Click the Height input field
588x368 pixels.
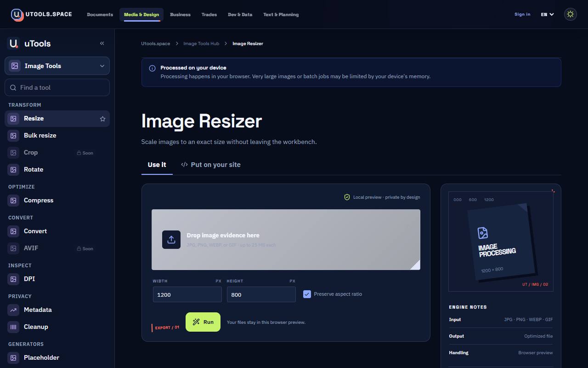[x=261, y=294]
